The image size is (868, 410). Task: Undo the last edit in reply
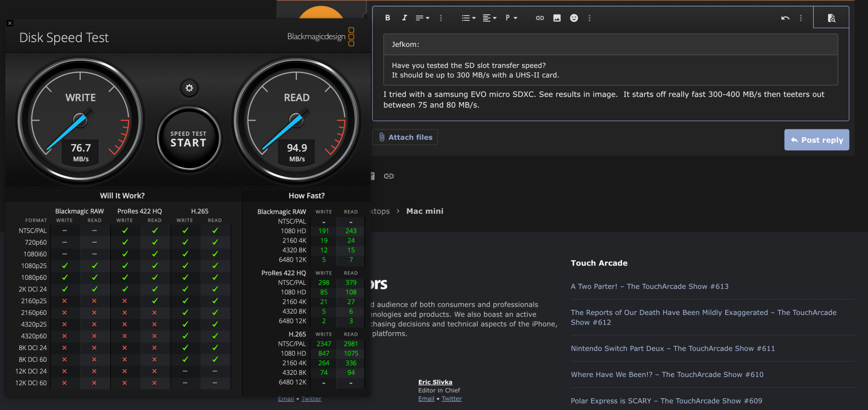coord(785,18)
